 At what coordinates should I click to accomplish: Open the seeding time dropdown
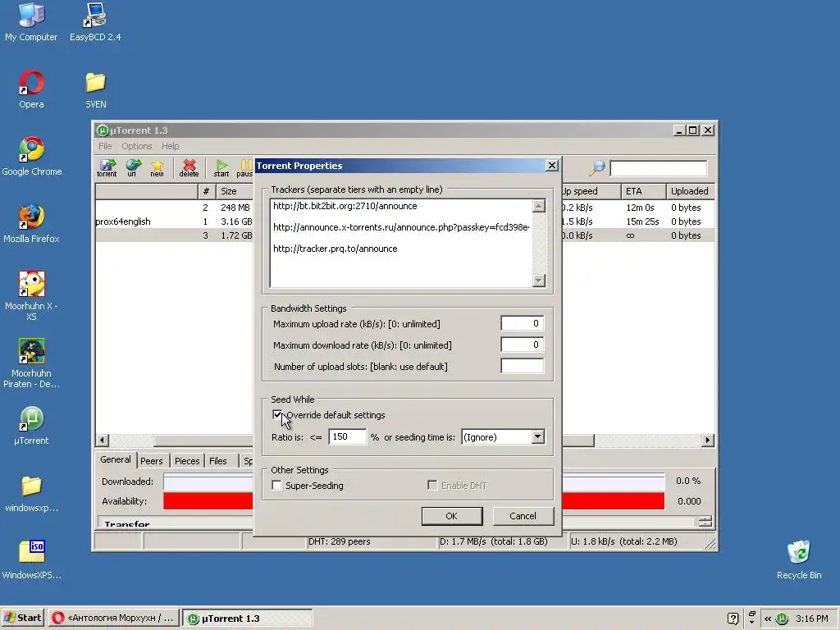(x=538, y=436)
